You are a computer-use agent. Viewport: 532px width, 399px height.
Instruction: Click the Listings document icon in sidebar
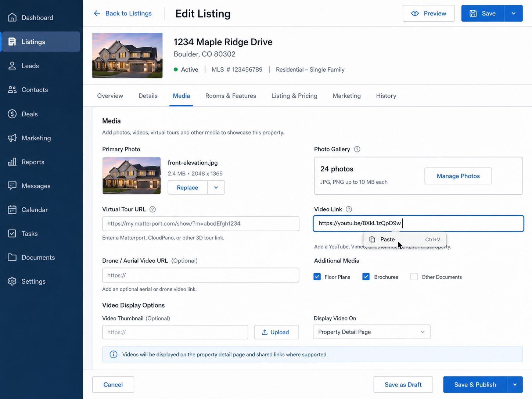(x=12, y=42)
